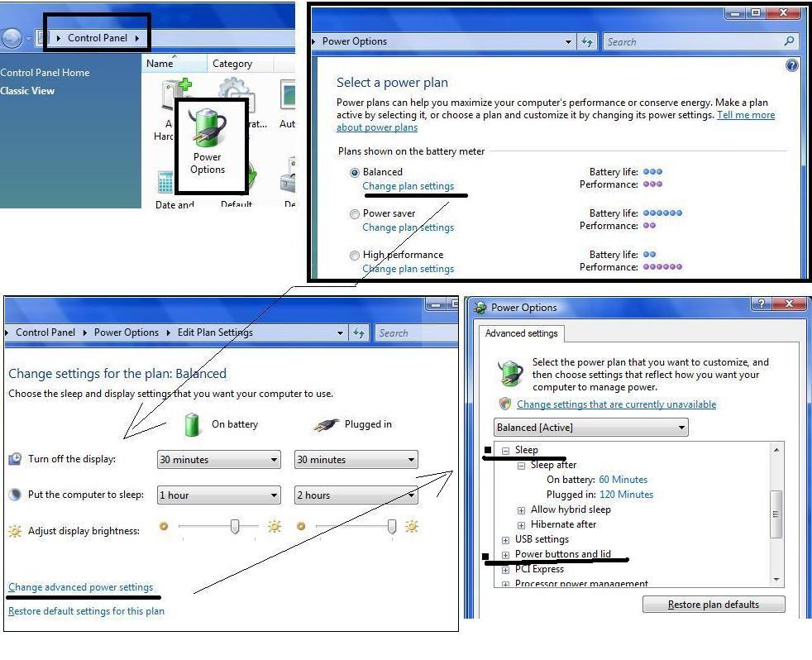Viewport: 812px width, 660px height.
Task: Click the help question-mark icon in Power Options
Action: click(x=792, y=65)
